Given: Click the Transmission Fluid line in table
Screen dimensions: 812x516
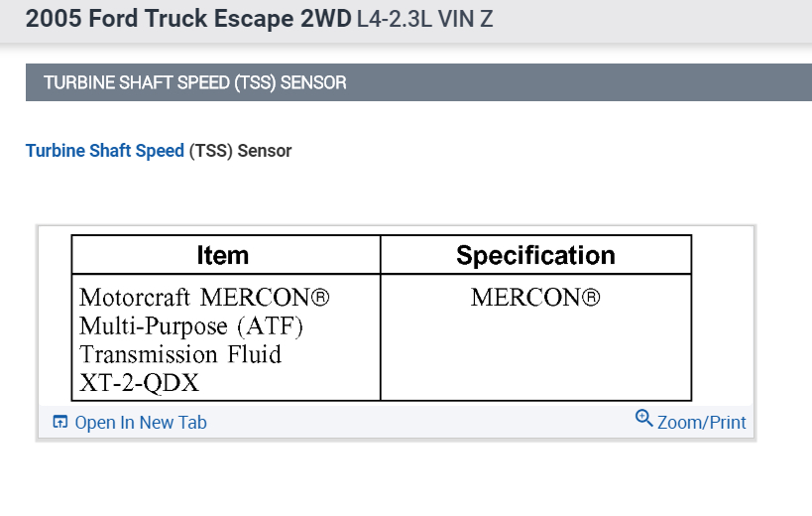Looking at the screenshot, I should tap(180, 354).
